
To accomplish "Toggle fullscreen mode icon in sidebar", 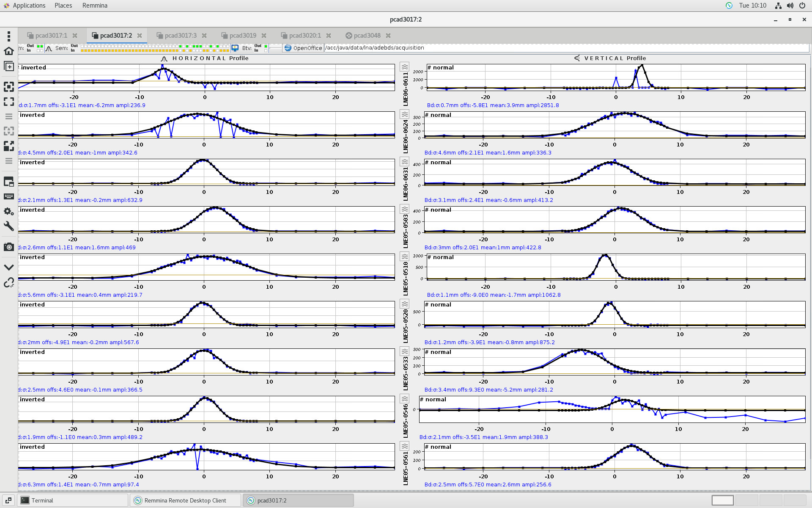I will pos(8,102).
